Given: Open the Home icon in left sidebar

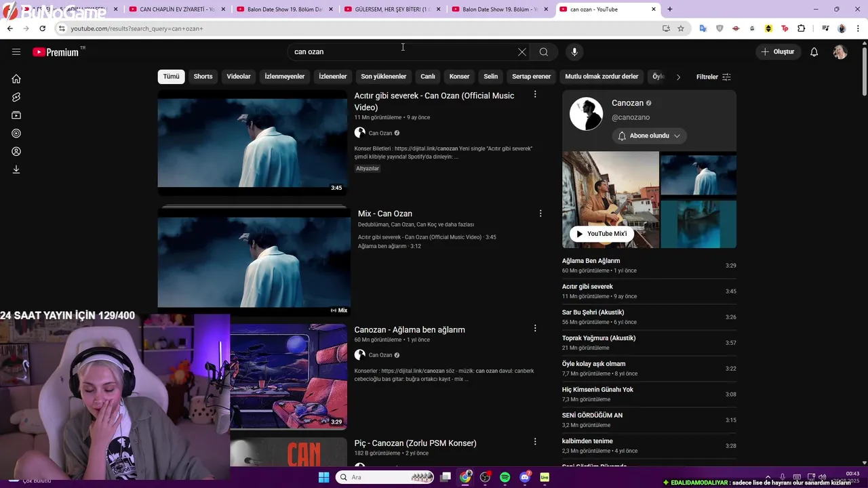Looking at the screenshot, I should click(16, 79).
